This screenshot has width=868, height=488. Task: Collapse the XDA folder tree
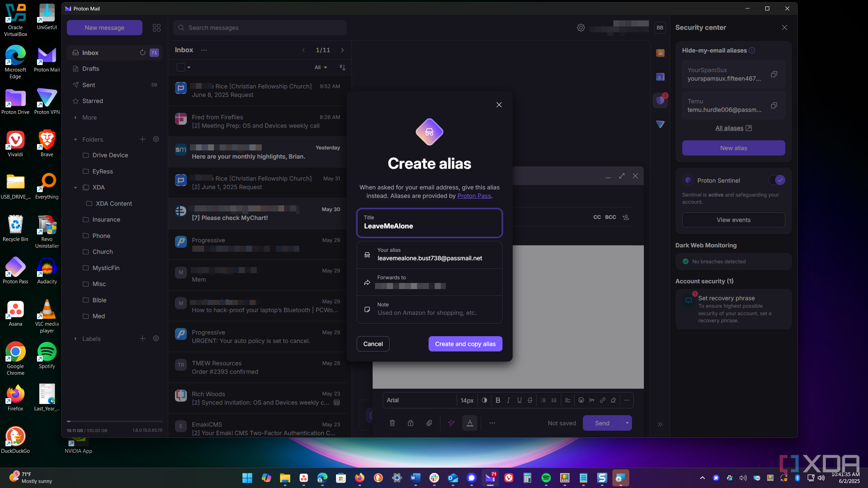click(75, 187)
